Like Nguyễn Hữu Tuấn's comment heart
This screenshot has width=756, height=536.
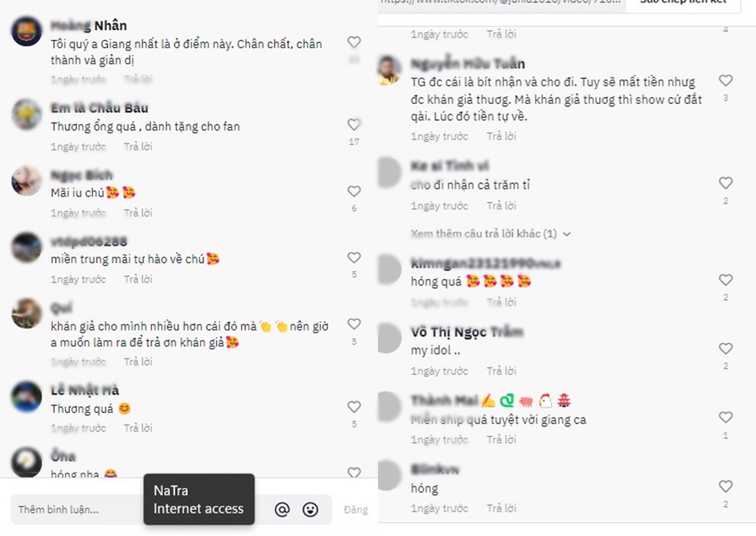pos(726,81)
